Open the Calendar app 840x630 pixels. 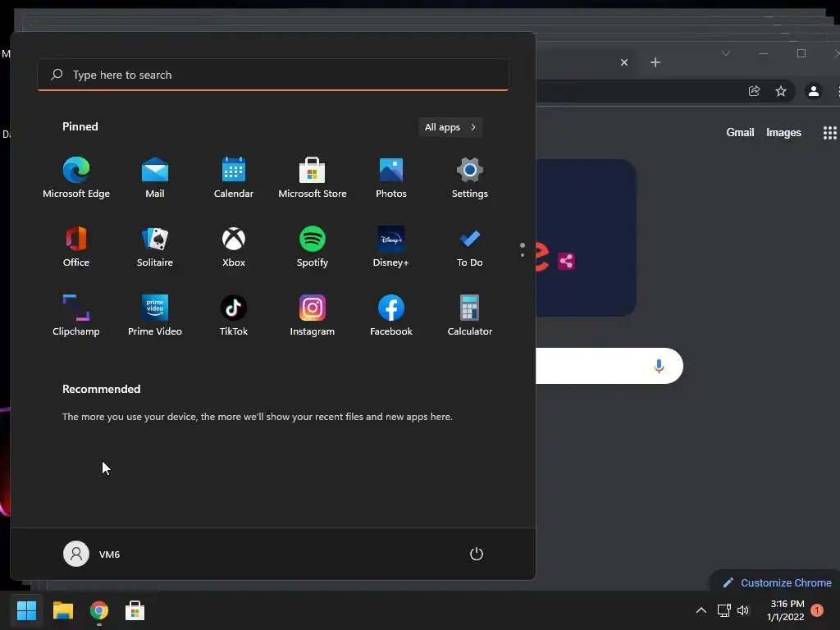[234, 178]
